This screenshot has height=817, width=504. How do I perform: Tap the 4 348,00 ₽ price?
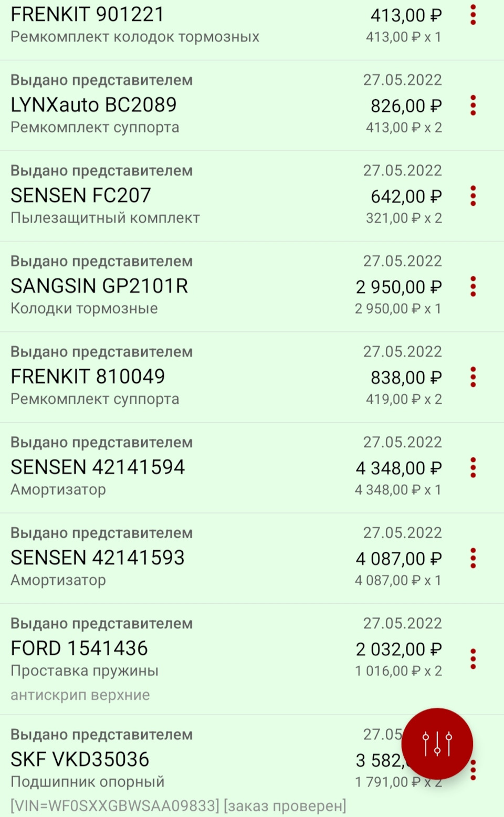click(398, 468)
